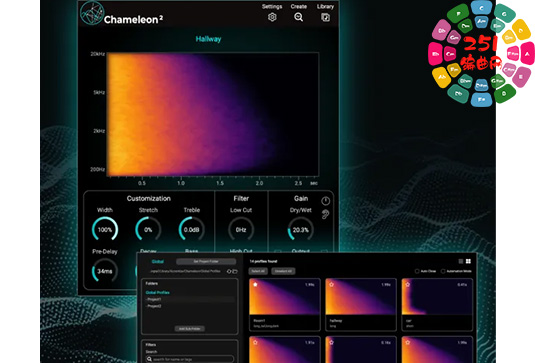Click the Dry/Wet knob at 20.3%
This screenshot has height=363, width=535.
pyautogui.click(x=300, y=230)
